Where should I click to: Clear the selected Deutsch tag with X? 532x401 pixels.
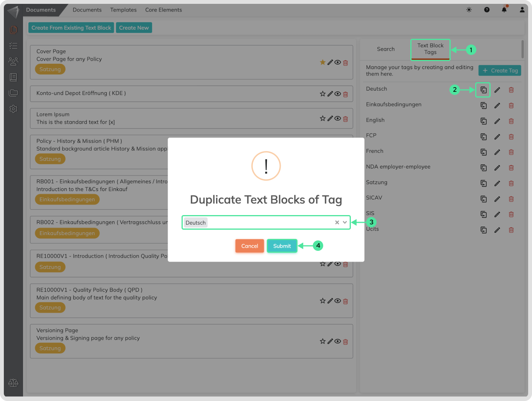point(337,222)
